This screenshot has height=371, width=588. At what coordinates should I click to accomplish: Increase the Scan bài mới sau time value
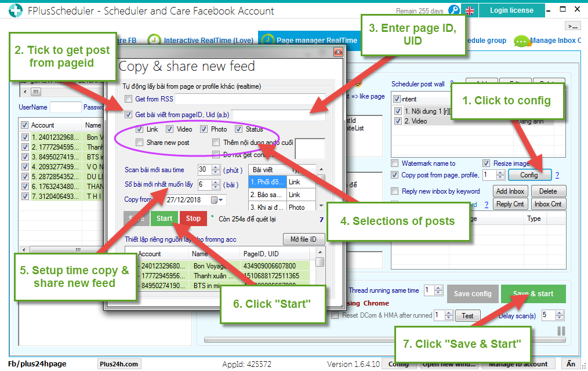pos(216,168)
